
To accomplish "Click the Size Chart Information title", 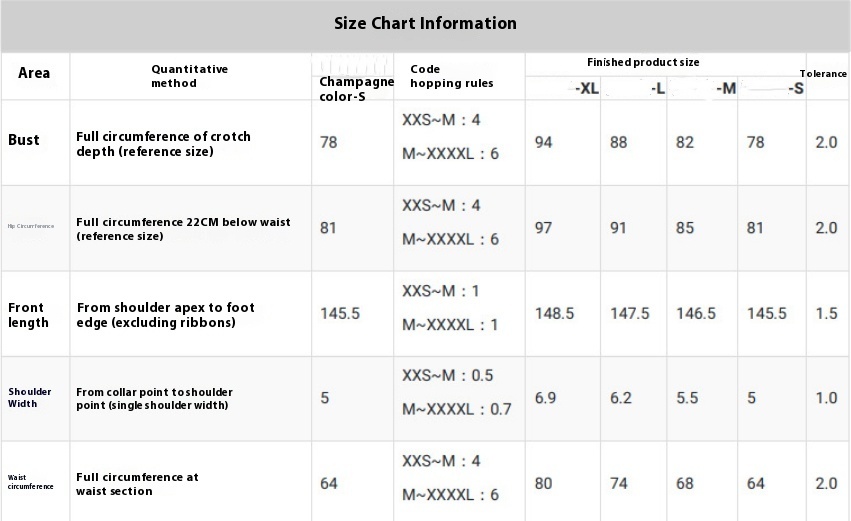I will click(425, 23).
